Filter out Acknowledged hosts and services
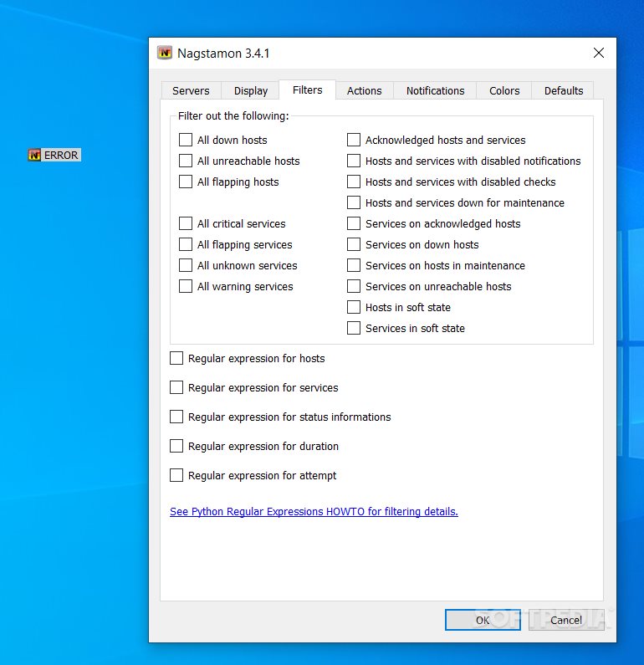This screenshot has height=665, width=644. coord(354,140)
